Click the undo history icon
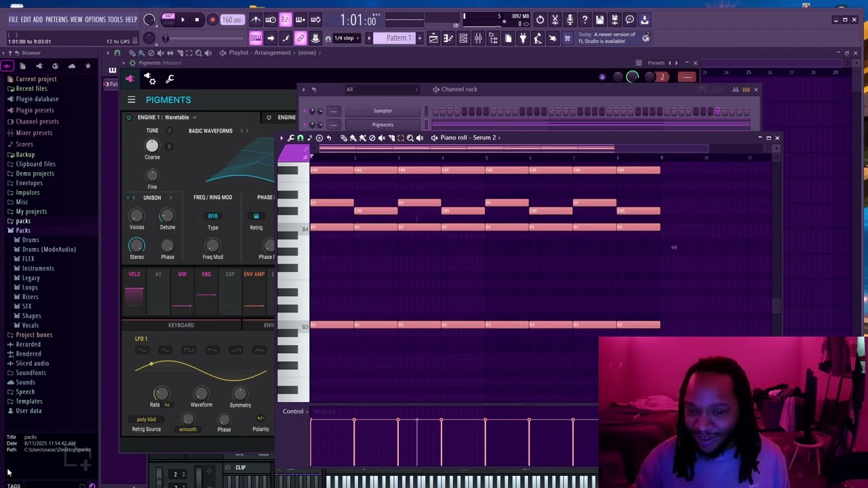 540,20
